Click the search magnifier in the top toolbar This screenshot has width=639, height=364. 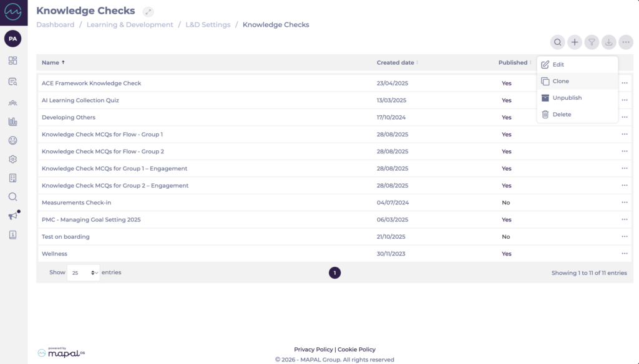click(x=557, y=42)
